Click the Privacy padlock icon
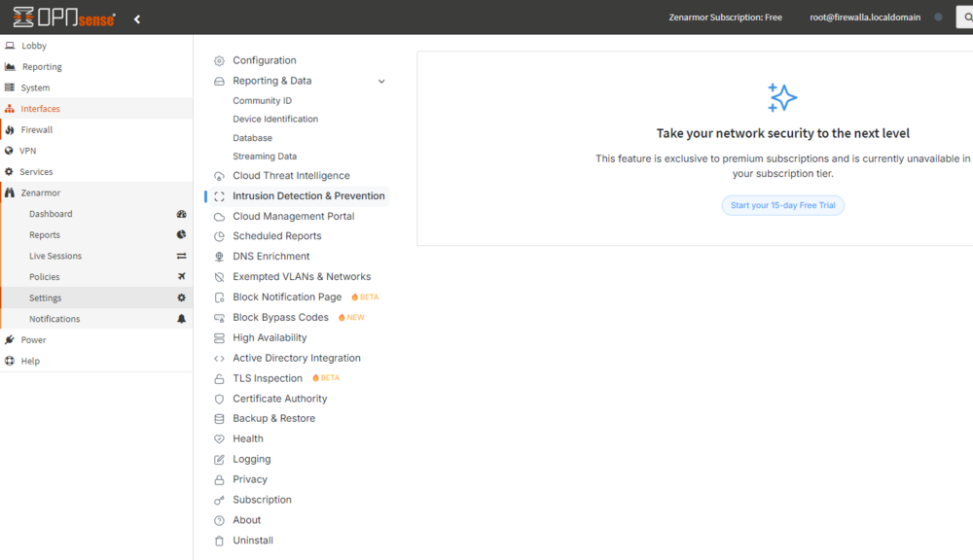The width and height of the screenshot is (973, 560). 219,480
